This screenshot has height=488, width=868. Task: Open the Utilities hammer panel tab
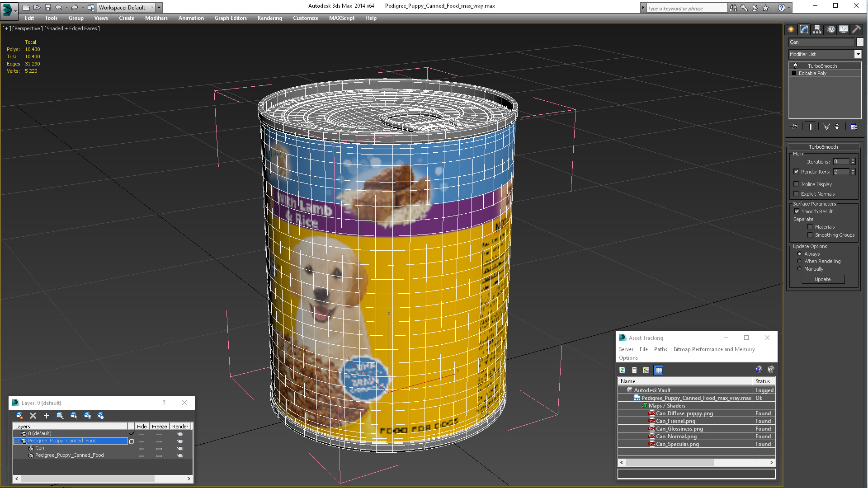(856, 29)
